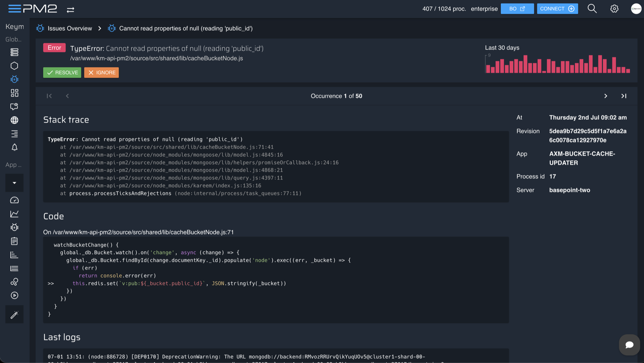The width and height of the screenshot is (644, 363).
Task: Open the hamburger menu beside the PM2 logo
Action: (x=15, y=9)
